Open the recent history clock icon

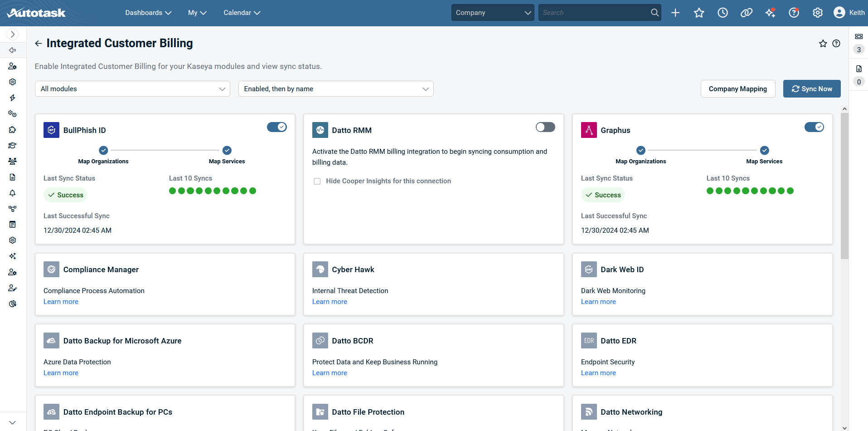coord(723,13)
